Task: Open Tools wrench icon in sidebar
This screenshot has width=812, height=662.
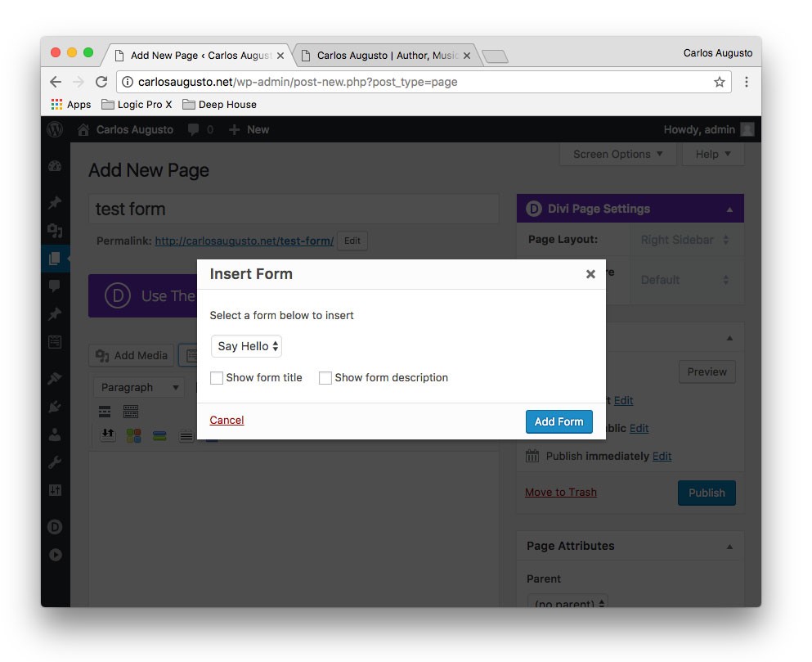Action: (55, 462)
